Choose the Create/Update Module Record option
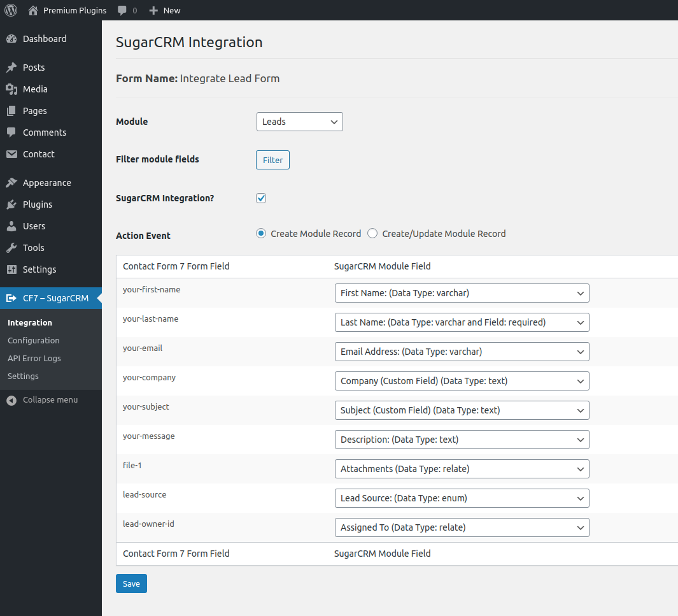 (x=372, y=233)
